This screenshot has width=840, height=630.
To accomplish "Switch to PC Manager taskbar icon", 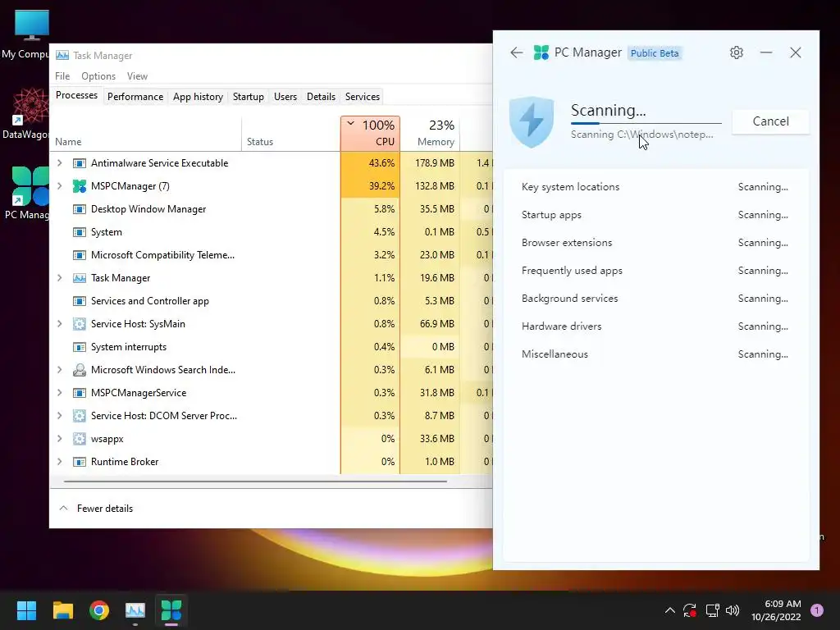I will point(171,610).
